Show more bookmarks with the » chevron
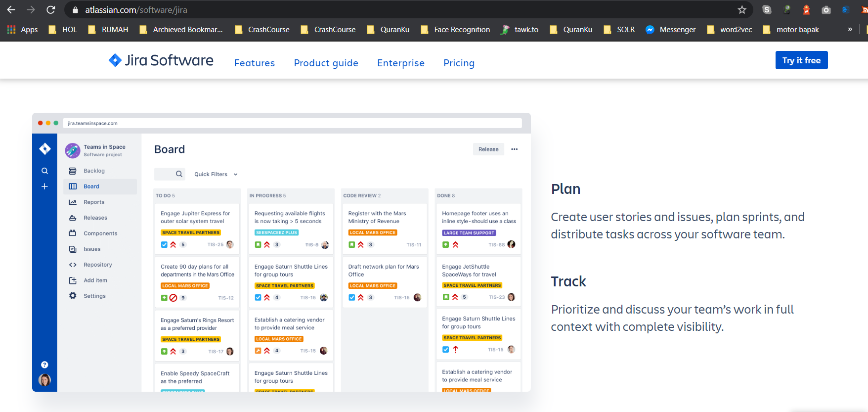 pos(850,29)
